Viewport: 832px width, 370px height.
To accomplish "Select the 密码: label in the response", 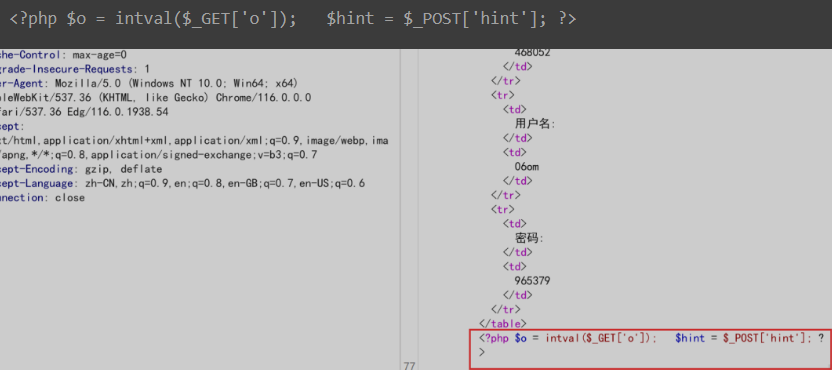I will (x=529, y=238).
